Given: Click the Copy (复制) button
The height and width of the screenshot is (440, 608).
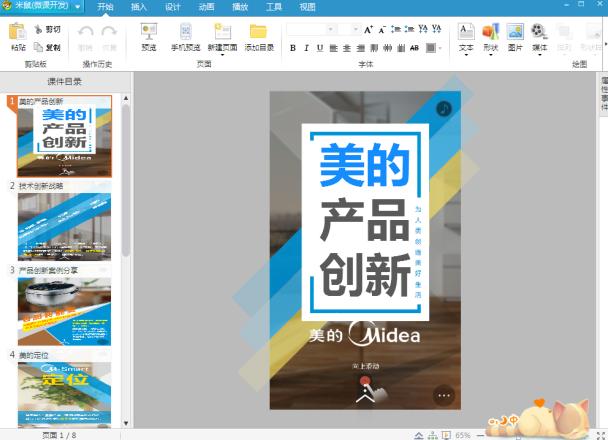Looking at the screenshot, I should [48, 47].
